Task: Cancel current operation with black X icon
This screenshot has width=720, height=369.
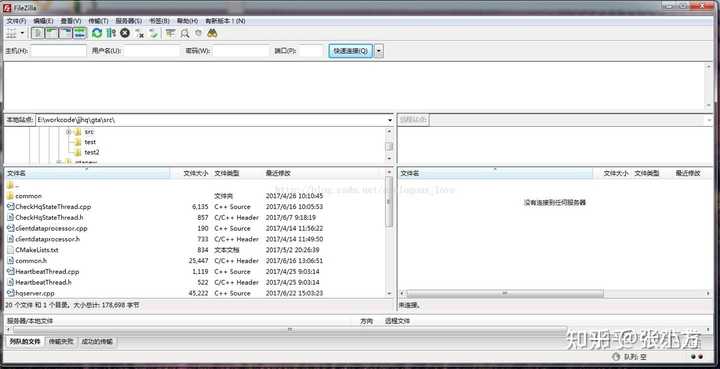Action: click(124, 33)
